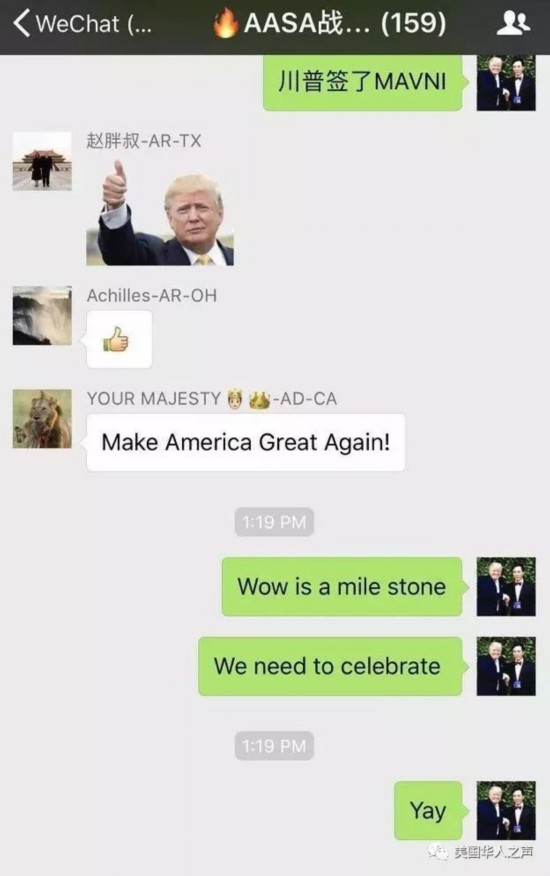The height and width of the screenshot is (876, 550).
Task: Open own avatar beside "Wow is a mile stone"
Action: pos(506,587)
